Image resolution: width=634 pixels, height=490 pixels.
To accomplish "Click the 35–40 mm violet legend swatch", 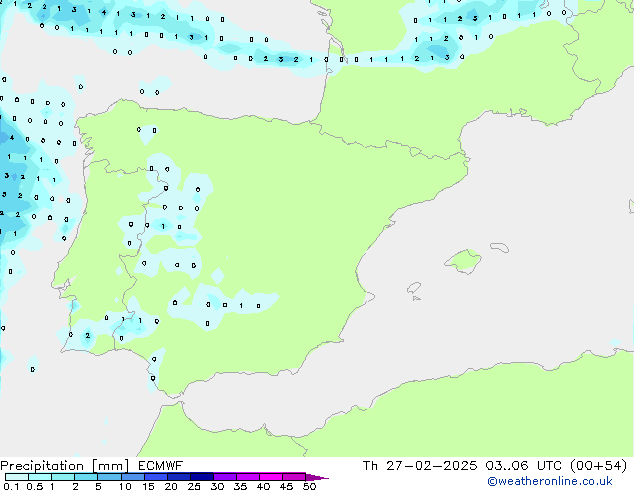I will (x=247, y=477).
